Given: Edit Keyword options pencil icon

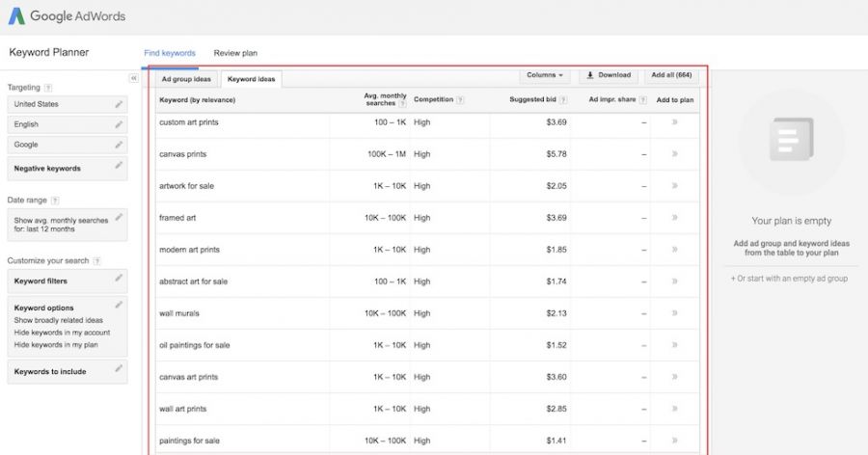Looking at the screenshot, I should click(x=119, y=305).
